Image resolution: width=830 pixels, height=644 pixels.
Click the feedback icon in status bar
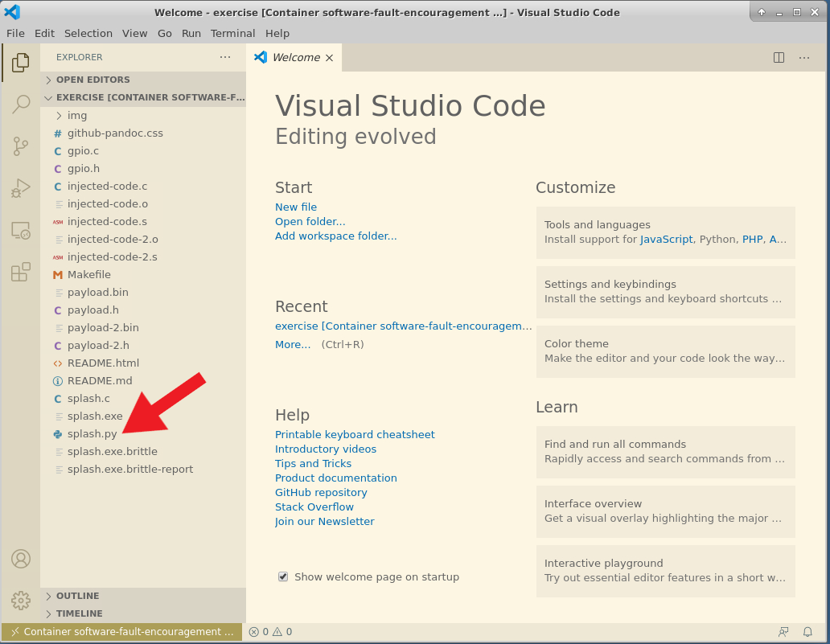point(783,631)
